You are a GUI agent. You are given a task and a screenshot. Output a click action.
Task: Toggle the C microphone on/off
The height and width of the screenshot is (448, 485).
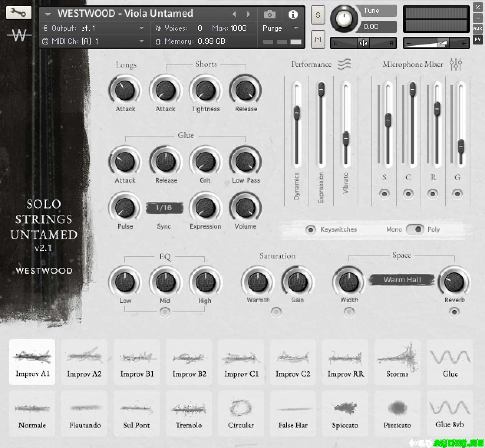click(x=408, y=194)
